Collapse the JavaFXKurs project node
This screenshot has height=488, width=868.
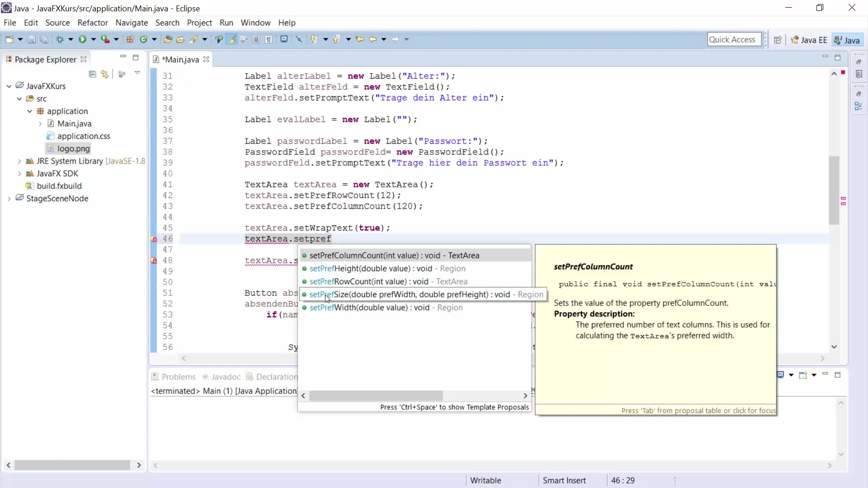click(x=9, y=86)
